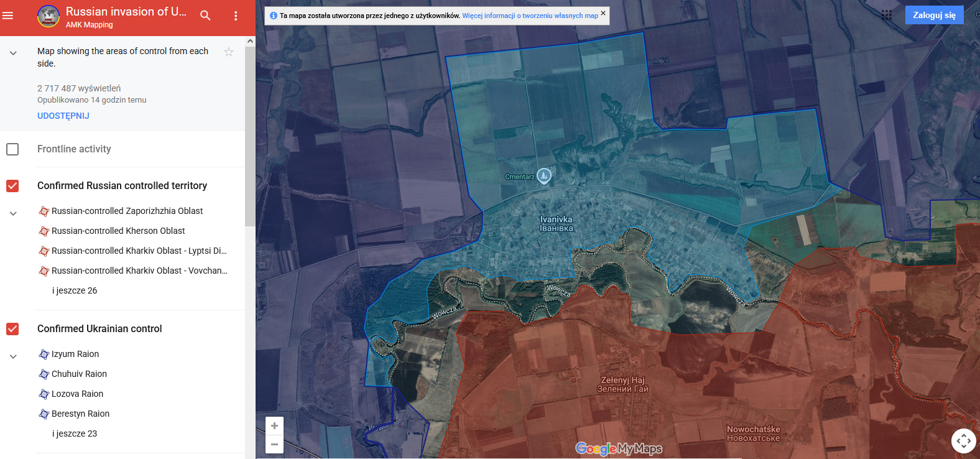Screen dimensions: 980x459
Task: Zoom out on the map
Action: (x=274, y=444)
